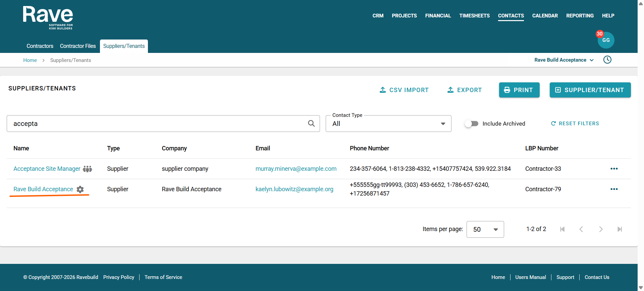Go to first page of results
Viewport: 644px width, 291px height.
(x=562, y=229)
